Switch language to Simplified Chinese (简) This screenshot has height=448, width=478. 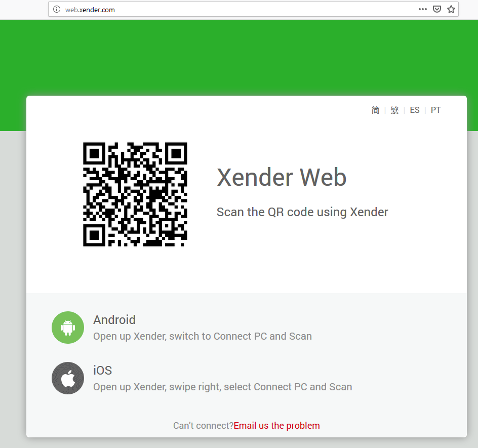pyautogui.click(x=375, y=110)
